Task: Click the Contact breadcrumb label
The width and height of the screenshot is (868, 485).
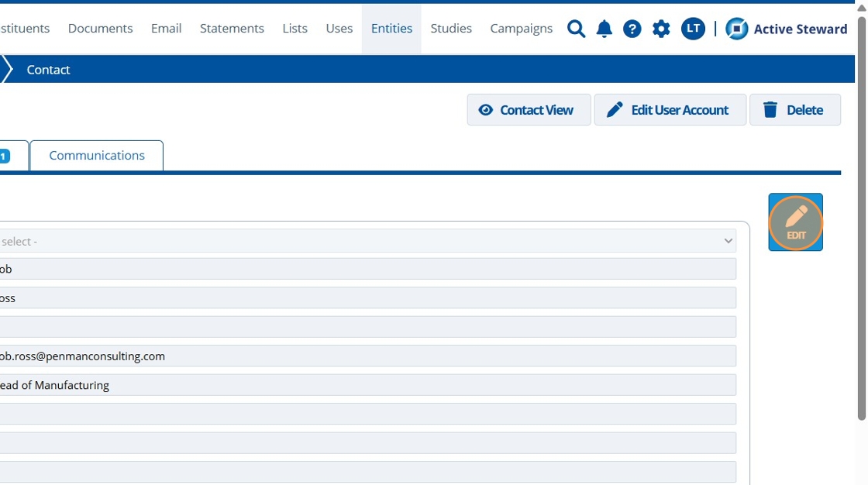Action: (48, 70)
